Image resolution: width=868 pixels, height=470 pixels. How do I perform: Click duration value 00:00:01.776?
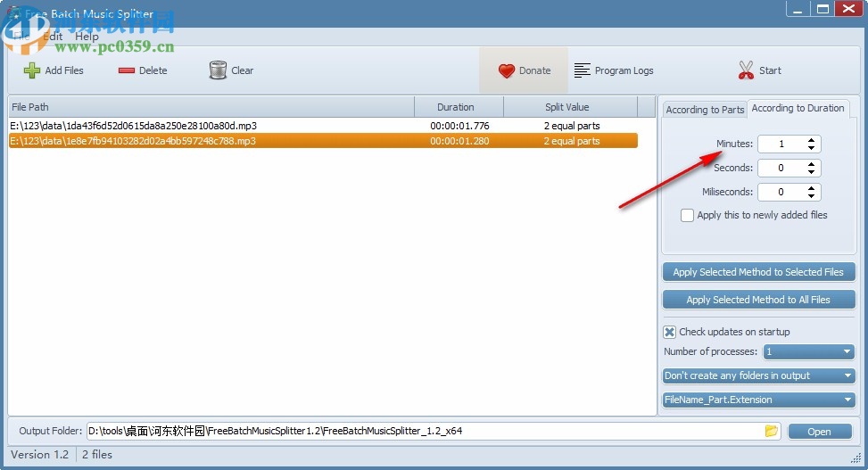tap(459, 126)
